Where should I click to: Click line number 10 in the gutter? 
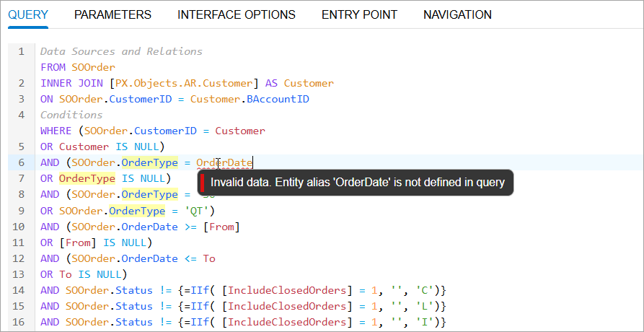pos(21,226)
